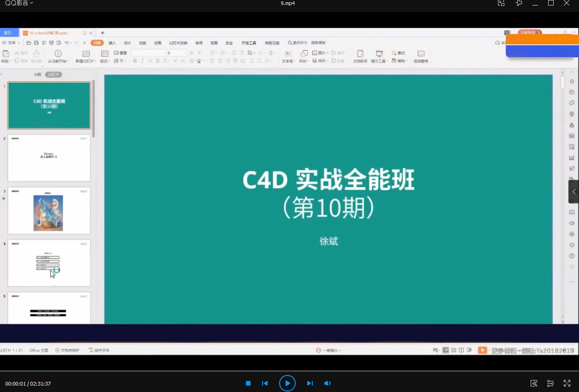
Task: Skip to the next video
Action: pyautogui.click(x=310, y=383)
